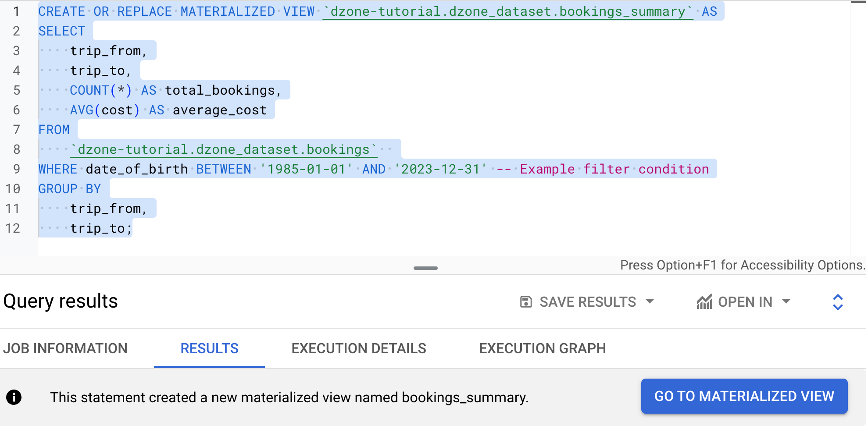
Task: Switch to the JOB INFORMATION tab
Action: [x=66, y=348]
